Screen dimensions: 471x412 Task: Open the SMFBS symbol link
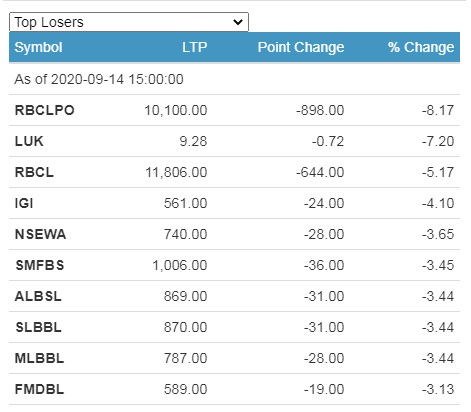coord(40,265)
